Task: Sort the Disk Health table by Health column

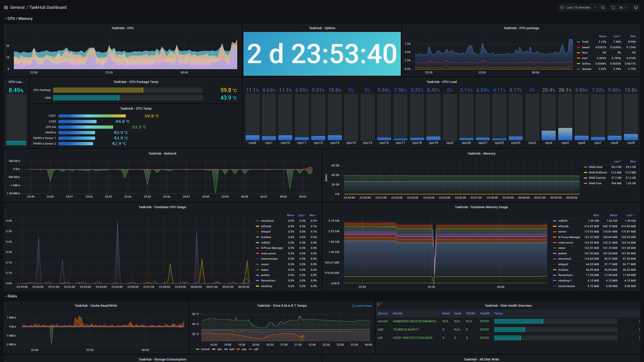Action: (485, 313)
